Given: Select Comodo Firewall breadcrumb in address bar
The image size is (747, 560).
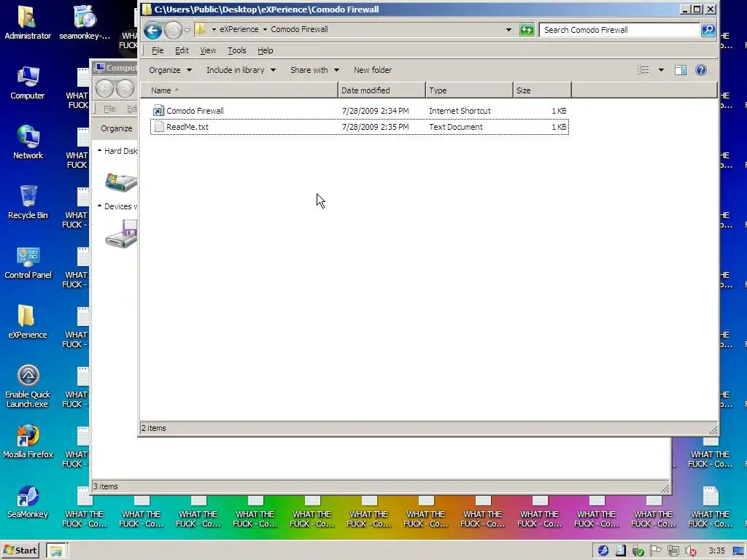Looking at the screenshot, I should 299,29.
